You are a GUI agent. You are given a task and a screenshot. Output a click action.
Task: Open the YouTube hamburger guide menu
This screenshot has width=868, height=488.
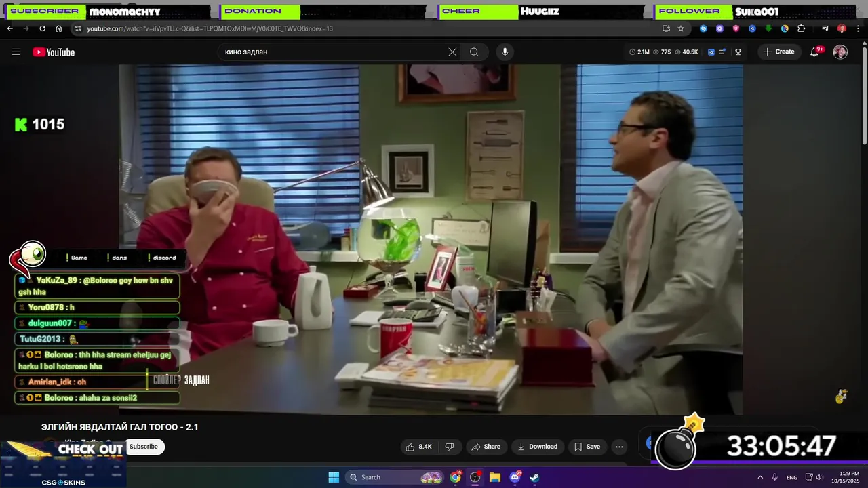click(16, 52)
